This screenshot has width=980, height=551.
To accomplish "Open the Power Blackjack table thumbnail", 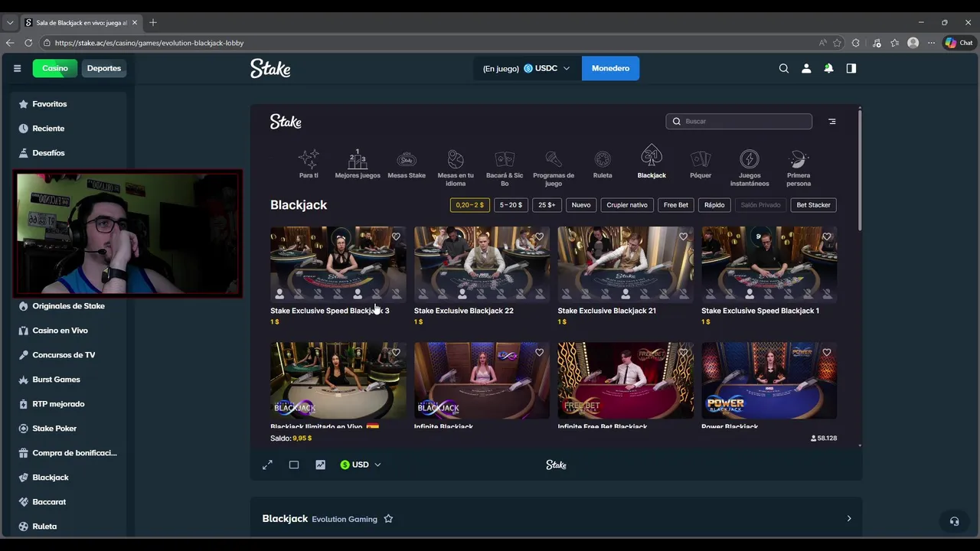I will [x=769, y=380].
